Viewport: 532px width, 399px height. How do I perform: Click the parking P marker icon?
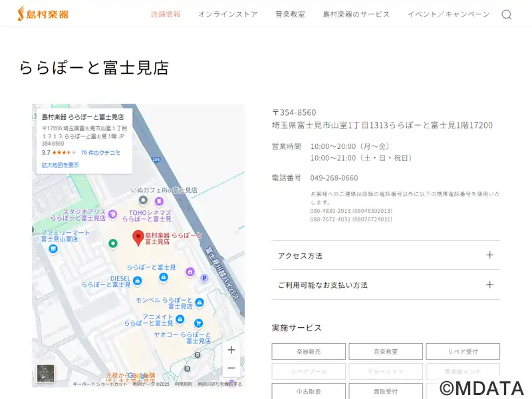coord(204,278)
